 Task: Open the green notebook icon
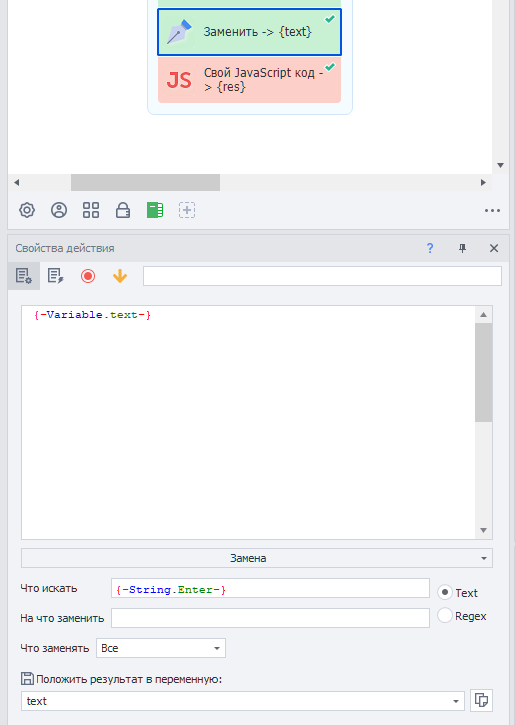154,210
